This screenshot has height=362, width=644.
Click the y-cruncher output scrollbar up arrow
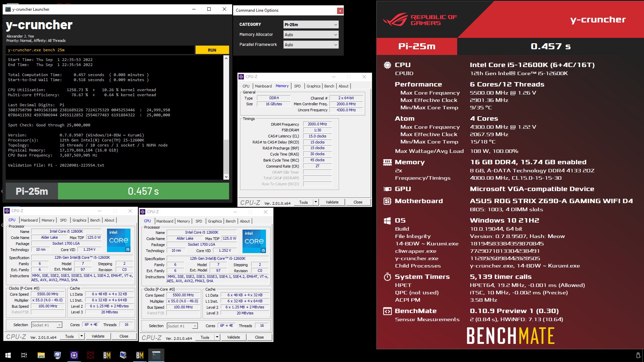pos(226,58)
